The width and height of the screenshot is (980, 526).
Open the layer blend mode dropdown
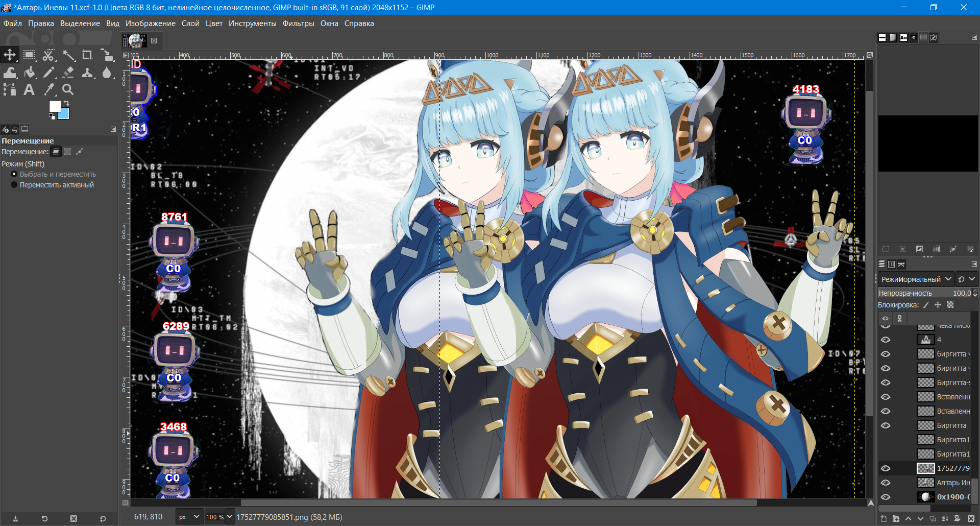(916, 279)
